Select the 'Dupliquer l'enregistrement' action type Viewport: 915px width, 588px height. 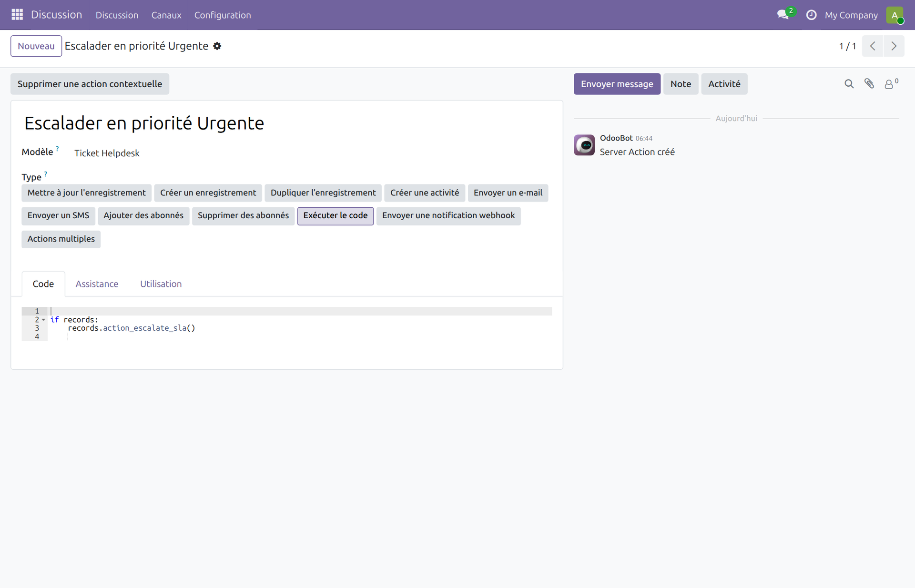[x=323, y=193]
